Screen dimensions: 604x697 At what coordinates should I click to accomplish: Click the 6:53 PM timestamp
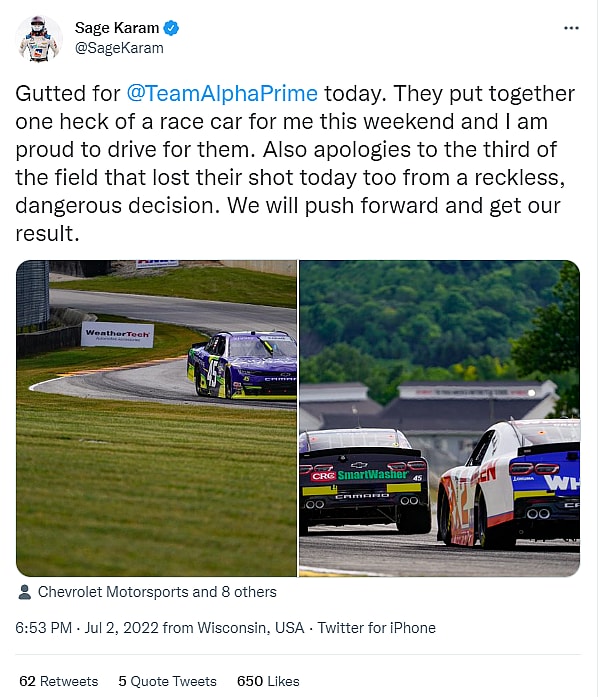coord(44,628)
